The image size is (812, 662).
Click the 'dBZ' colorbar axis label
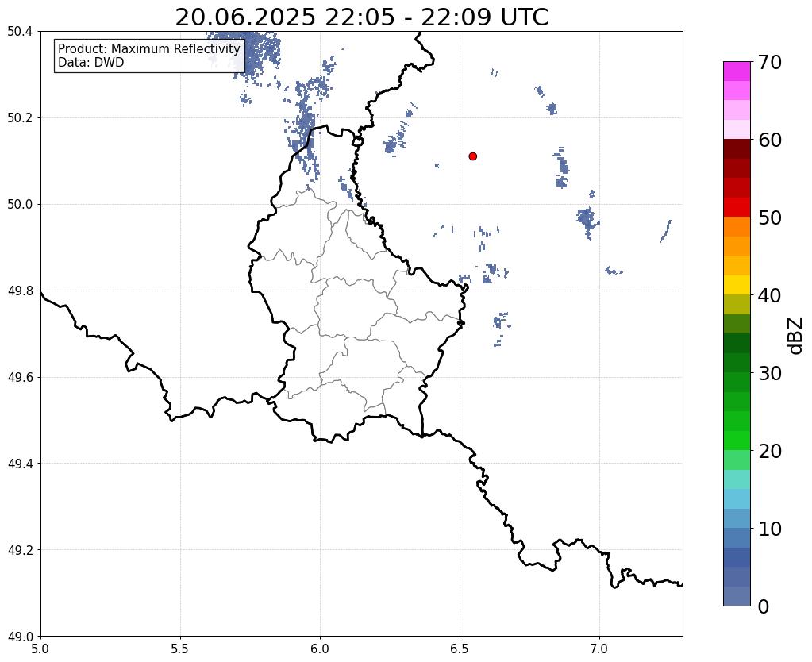pyautogui.click(x=796, y=335)
